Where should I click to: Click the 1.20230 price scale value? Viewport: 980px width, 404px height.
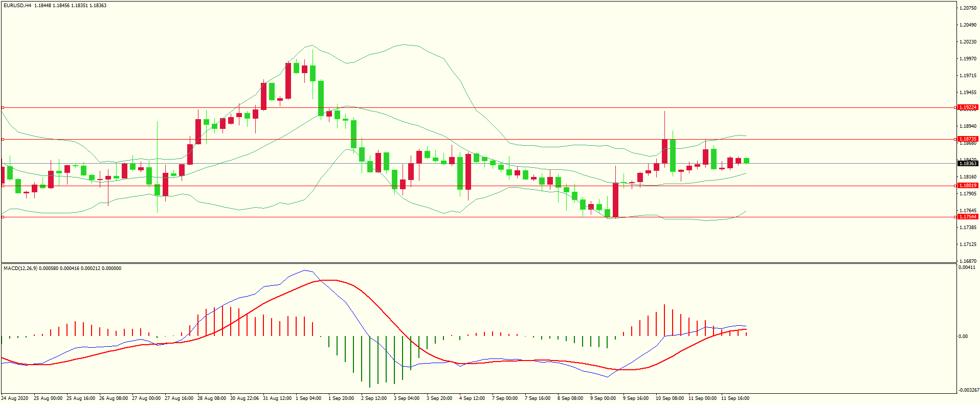(x=968, y=42)
